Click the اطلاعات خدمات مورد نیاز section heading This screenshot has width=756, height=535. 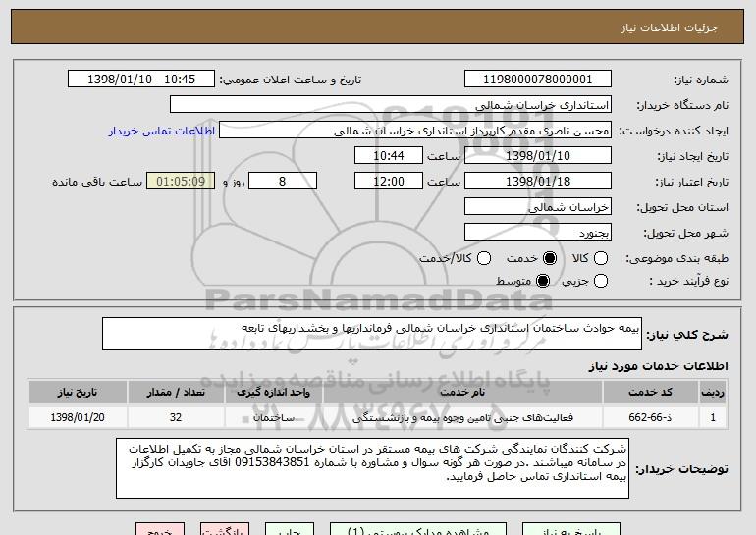click(659, 366)
